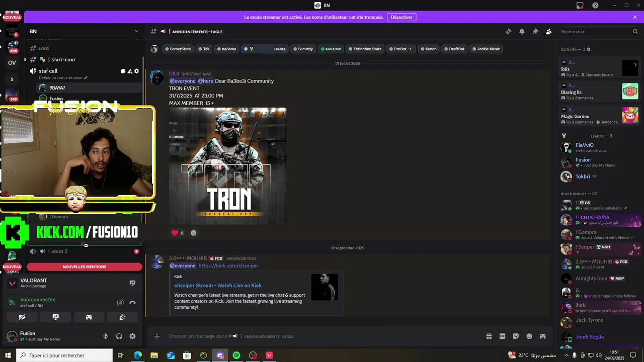Open the logs channel
The image size is (644, 362).
point(44,49)
